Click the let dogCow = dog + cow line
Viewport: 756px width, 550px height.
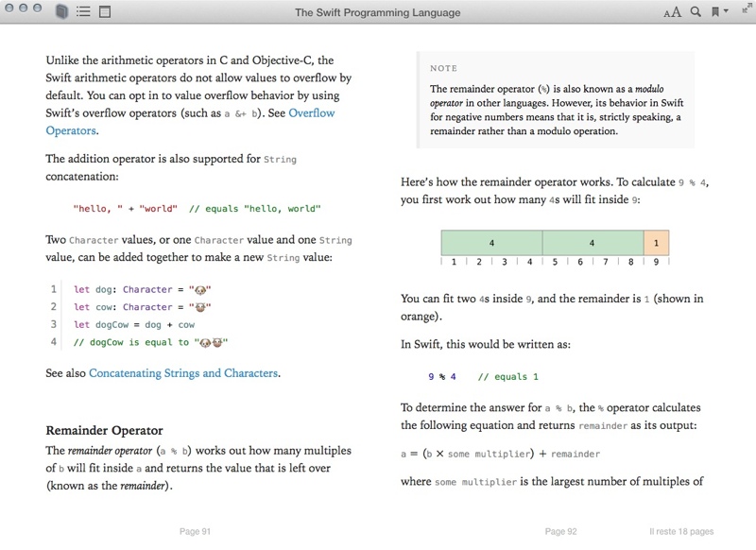pos(134,325)
